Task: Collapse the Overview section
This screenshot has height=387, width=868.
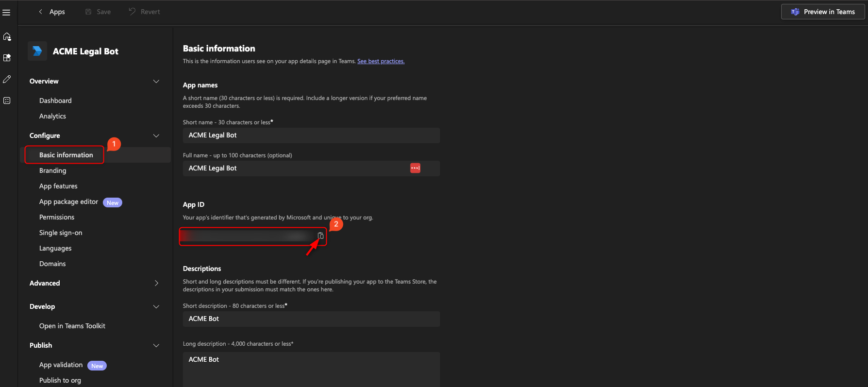Action: pos(156,81)
